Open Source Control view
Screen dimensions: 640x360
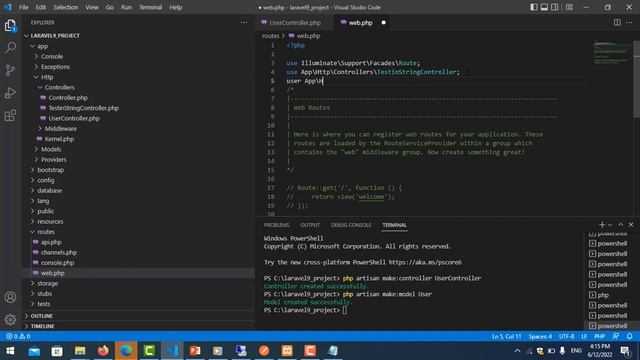[x=10, y=70]
